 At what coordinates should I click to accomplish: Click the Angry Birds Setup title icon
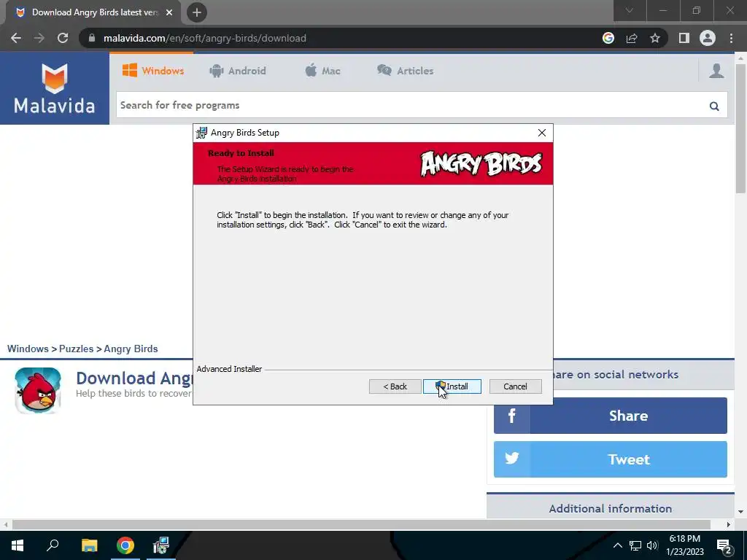click(x=202, y=133)
